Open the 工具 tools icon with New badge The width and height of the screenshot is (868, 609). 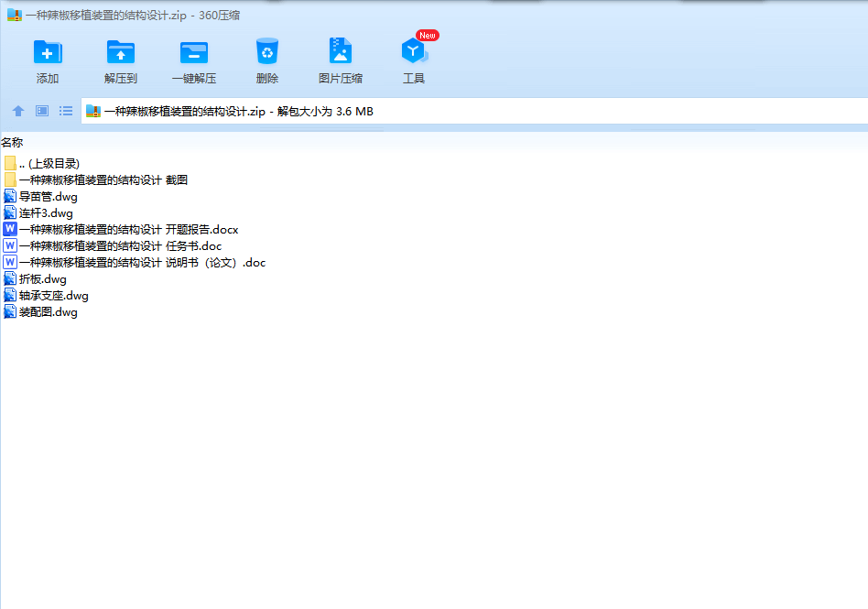point(414,51)
